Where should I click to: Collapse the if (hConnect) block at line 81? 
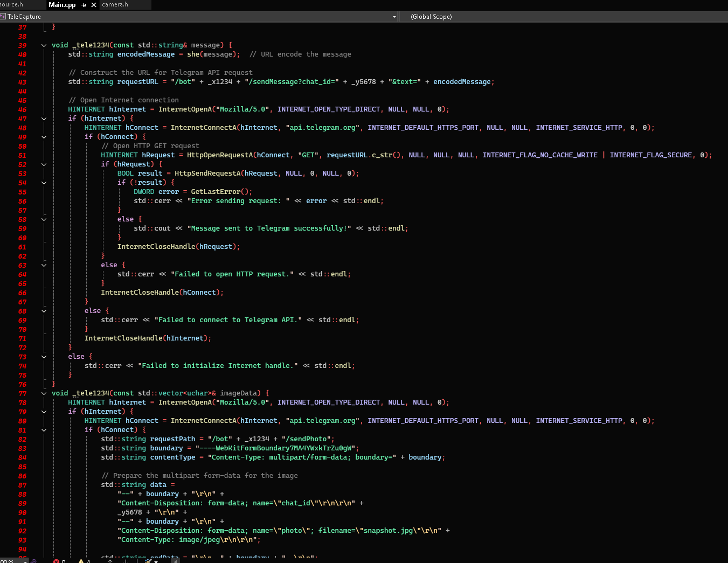tap(44, 430)
